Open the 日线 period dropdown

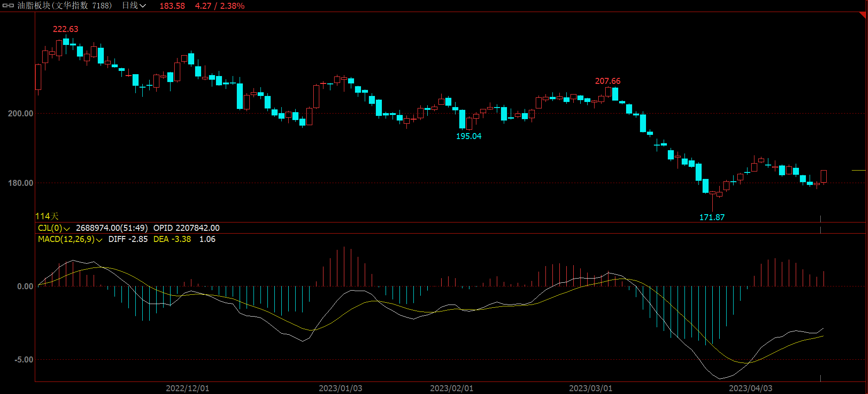click(x=134, y=6)
